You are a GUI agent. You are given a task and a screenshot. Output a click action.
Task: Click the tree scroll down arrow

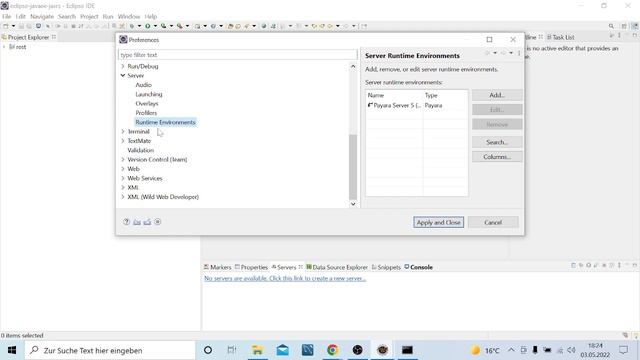[x=353, y=204]
